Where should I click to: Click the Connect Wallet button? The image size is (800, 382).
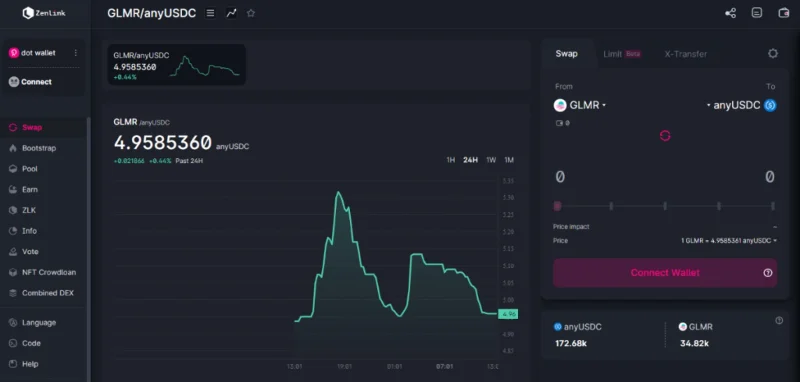[665, 273]
